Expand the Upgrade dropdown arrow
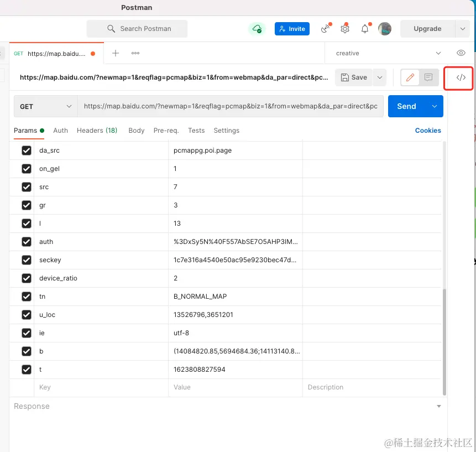 [462, 29]
